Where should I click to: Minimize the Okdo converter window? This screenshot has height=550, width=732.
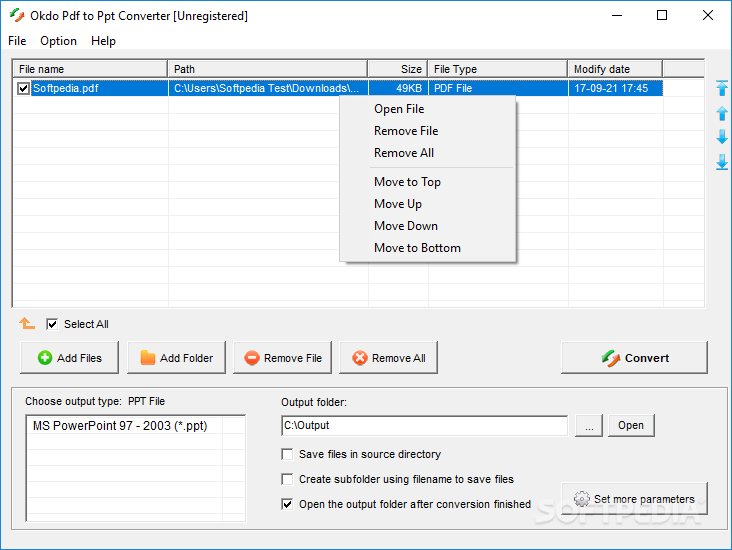coord(617,15)
